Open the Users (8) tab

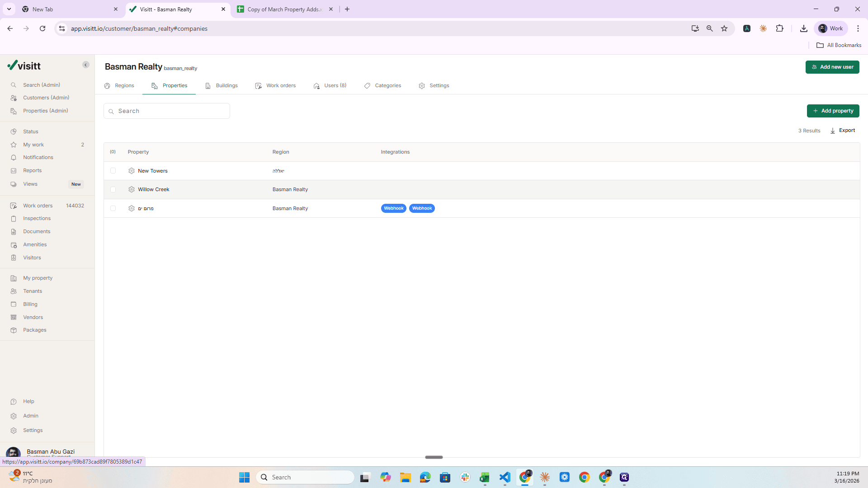pos(330,85)
